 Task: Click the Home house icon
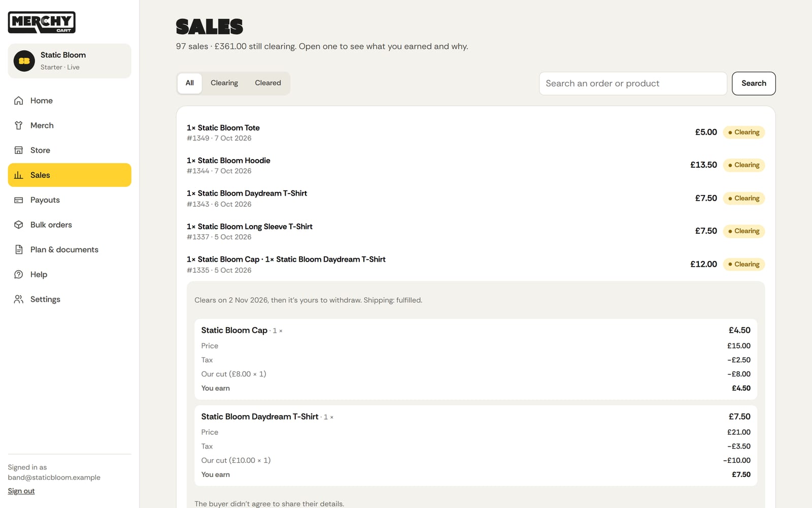[x=19, y=101]
